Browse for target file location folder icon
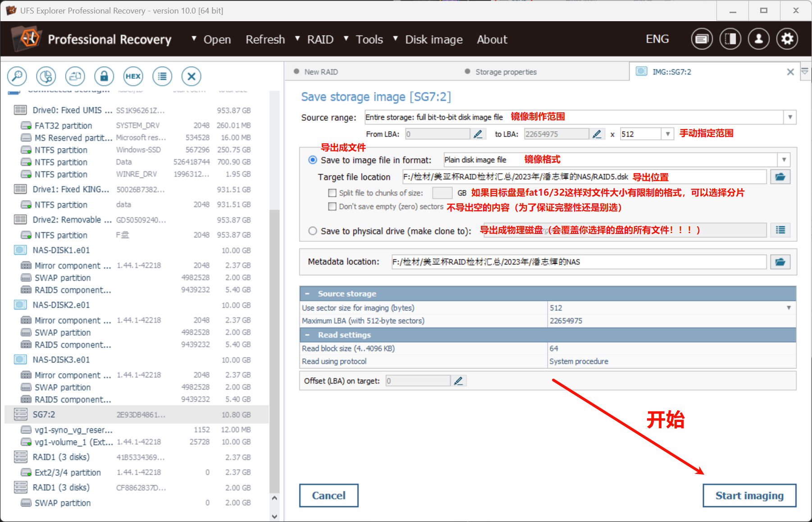The image size is (812, 522). (x=780, y=177)
